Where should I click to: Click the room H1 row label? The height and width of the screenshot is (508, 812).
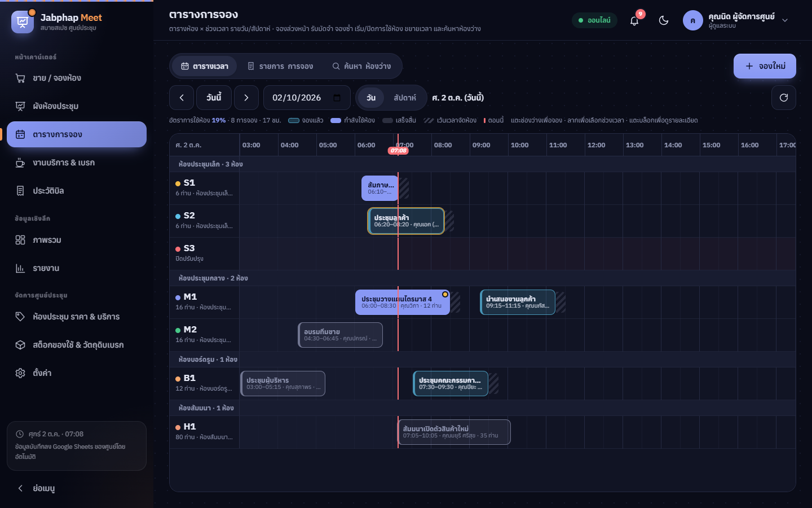pos(205,432)
